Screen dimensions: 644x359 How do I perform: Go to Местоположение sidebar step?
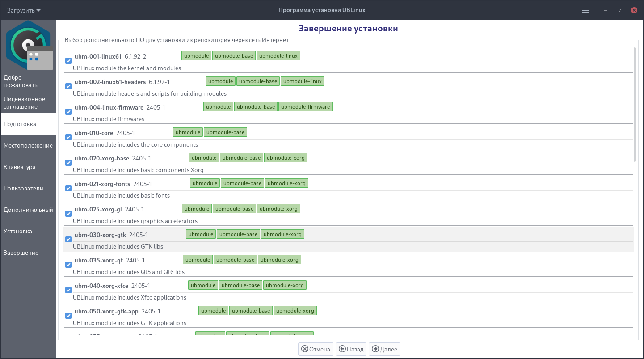pos(28,146)
